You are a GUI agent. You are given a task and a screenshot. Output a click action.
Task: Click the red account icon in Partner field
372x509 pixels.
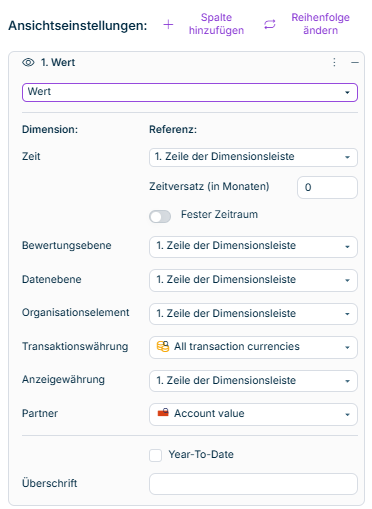click(x=163, y=413)
